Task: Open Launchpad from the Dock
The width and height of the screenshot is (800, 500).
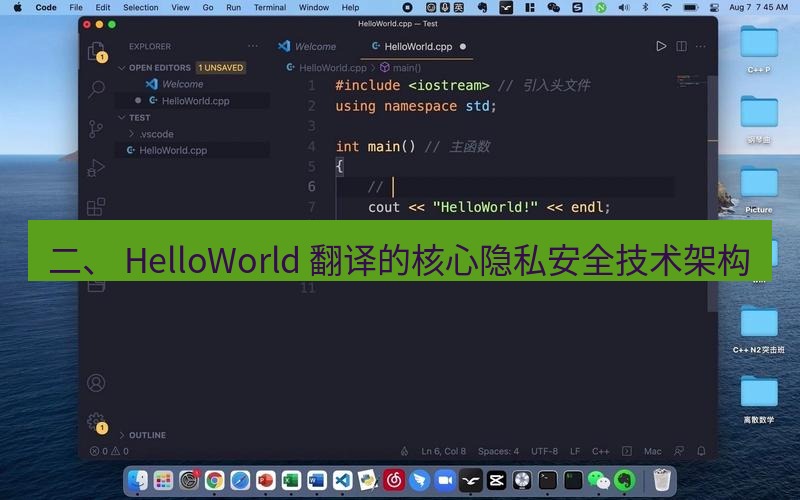Action: [163, 481]
